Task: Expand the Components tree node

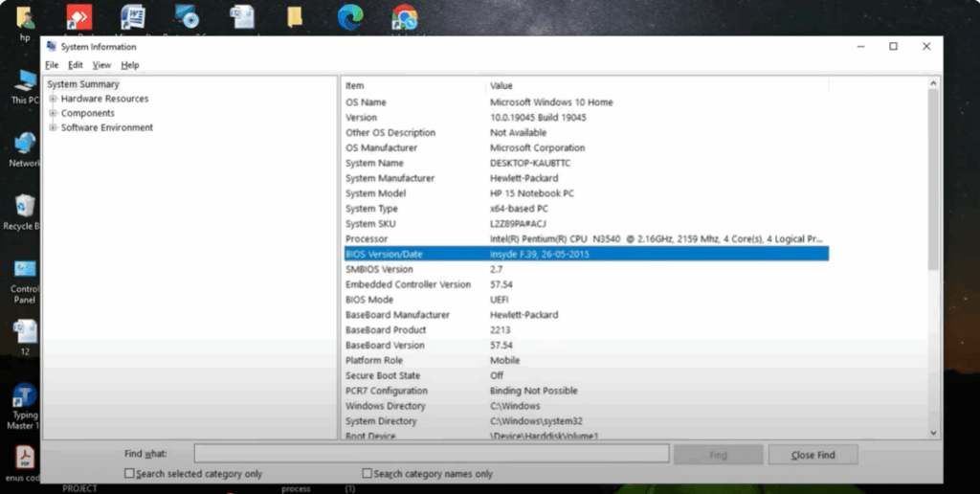Action: (54, 113)
